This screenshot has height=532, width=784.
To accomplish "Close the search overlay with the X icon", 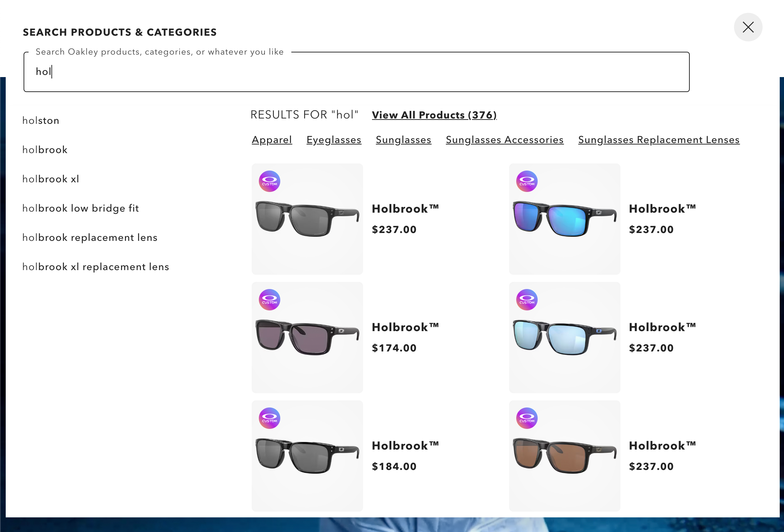I will 748,27.
